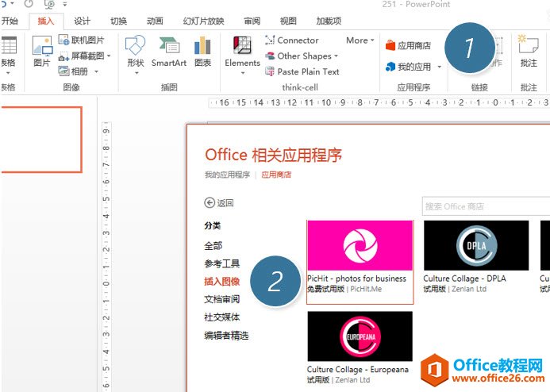Screen dimensions: 550x392
Task: Select the think-cell Connector tool
Action: pos(292,40)
